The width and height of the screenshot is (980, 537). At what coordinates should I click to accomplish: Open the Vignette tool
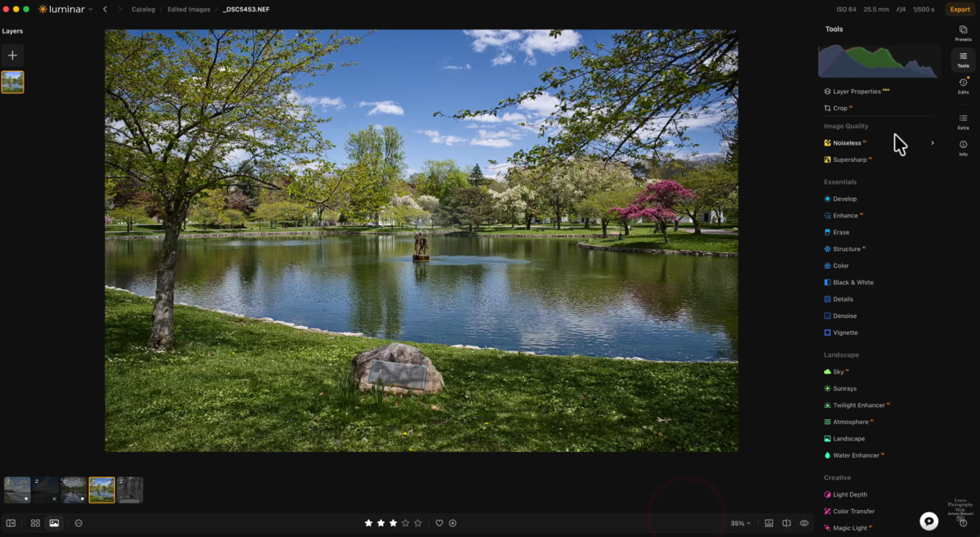click(841, 333)
